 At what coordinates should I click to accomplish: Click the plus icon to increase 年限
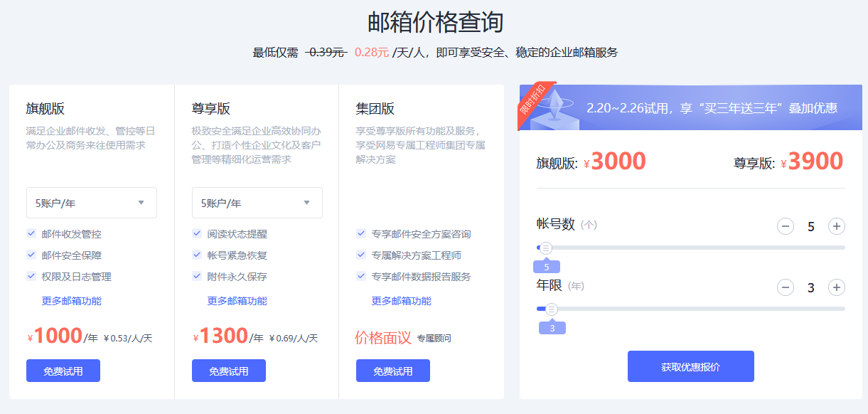coord(836,287)
